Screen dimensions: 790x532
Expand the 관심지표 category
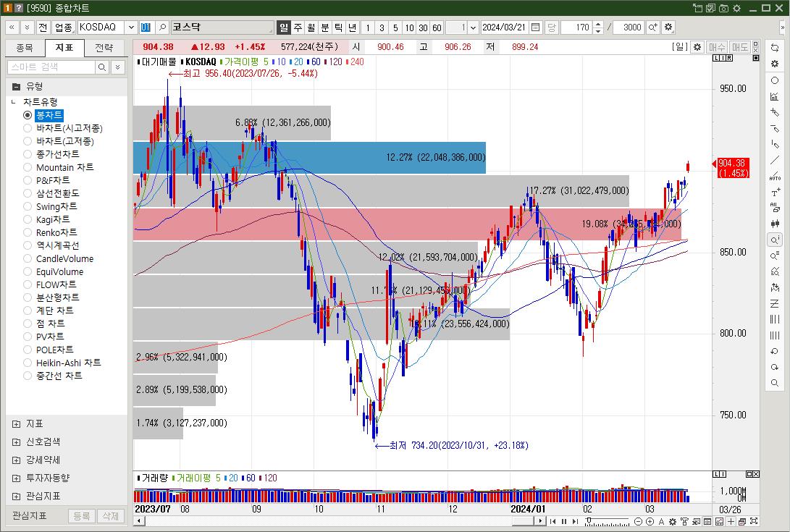[16, 497]
